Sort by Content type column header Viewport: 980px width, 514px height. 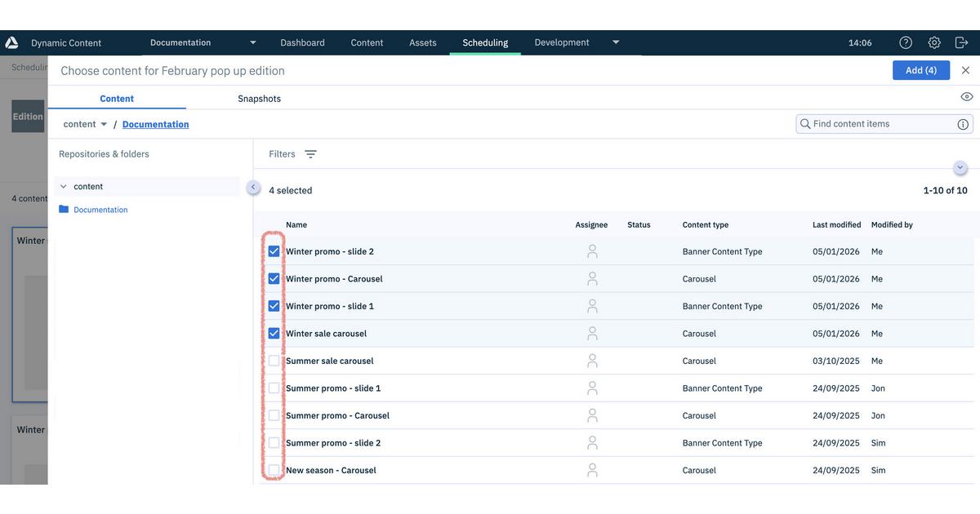[x=706, y=224]
